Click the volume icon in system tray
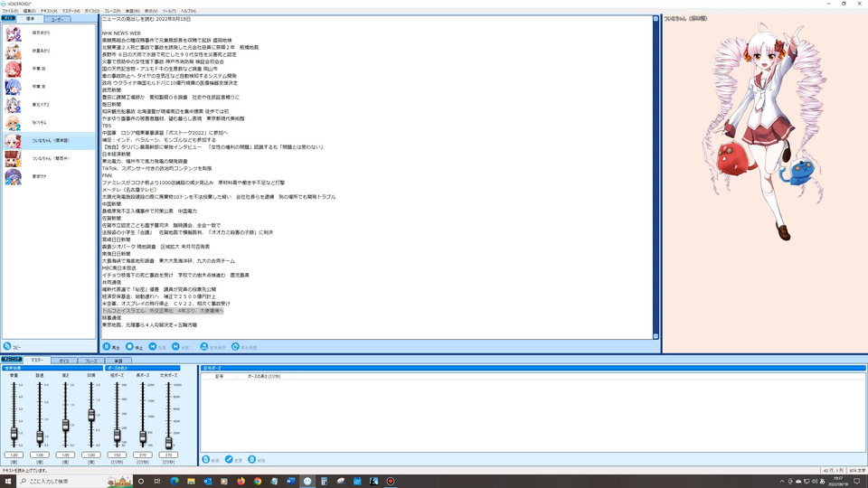This screenshot has height=488, width=868. click(x=815, y=482)
